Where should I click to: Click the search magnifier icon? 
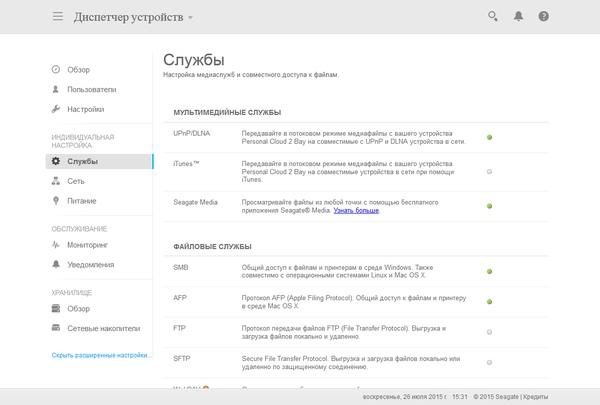click(x=492, y=16)
